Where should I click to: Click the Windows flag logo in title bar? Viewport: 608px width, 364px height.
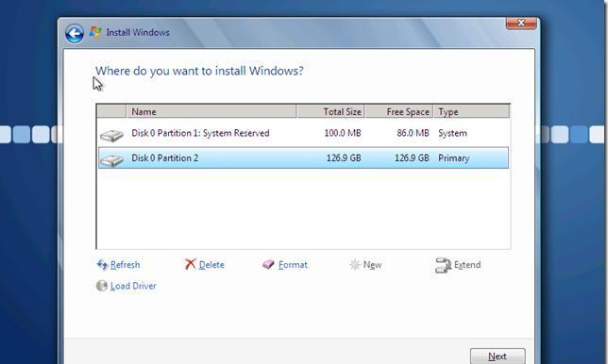(x=95, y=32)
